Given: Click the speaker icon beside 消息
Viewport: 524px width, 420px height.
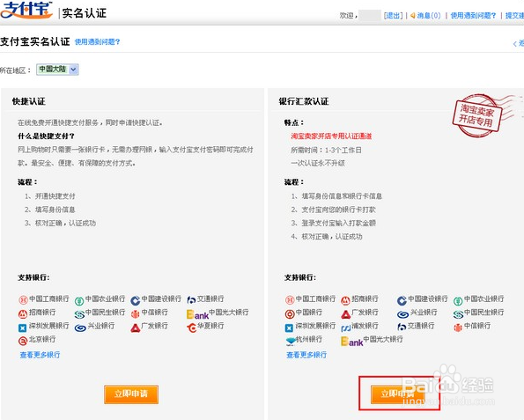Looking at the screenshot, I should tap(413, 15).
